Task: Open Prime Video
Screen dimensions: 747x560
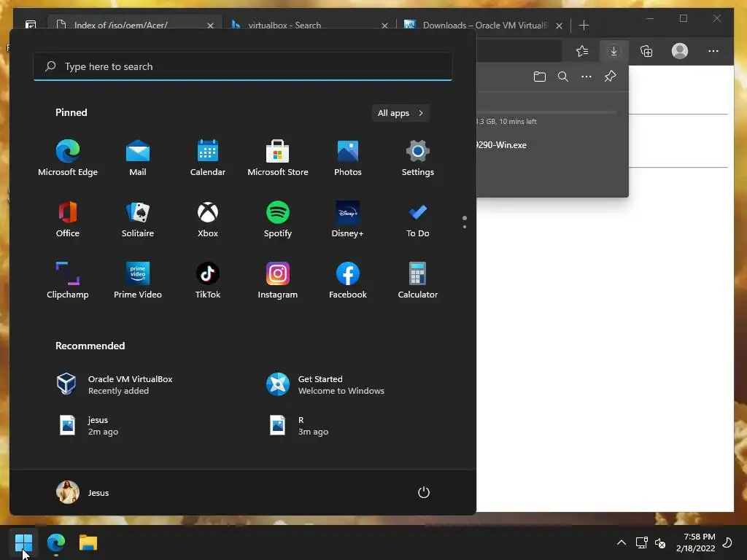Action: point(138,281)
